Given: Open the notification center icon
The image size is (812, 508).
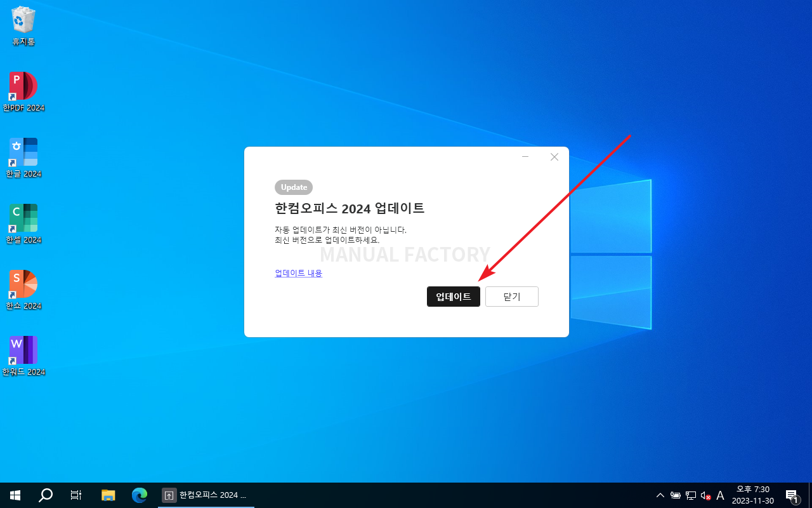Looking at the screenshot, I should (x=792, y=495).
